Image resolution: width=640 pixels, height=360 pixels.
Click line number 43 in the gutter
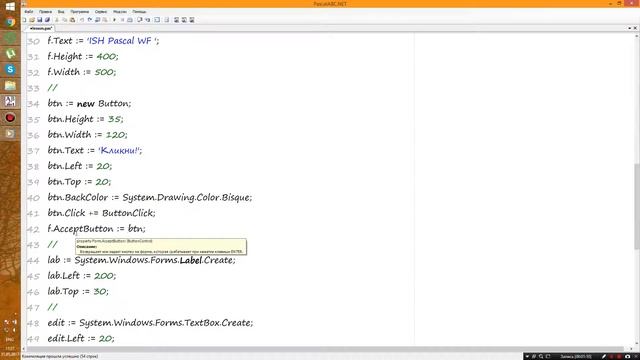33,245
